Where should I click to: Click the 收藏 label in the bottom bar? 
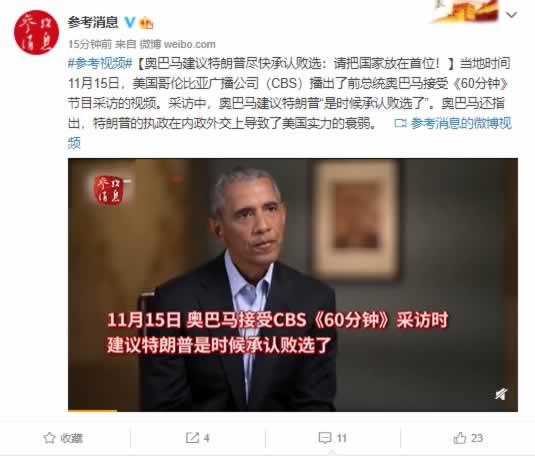72,438
